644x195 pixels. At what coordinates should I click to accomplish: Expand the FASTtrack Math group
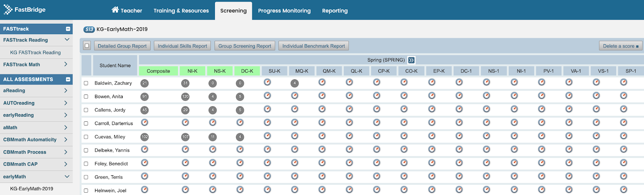click(x=66, y=64)
